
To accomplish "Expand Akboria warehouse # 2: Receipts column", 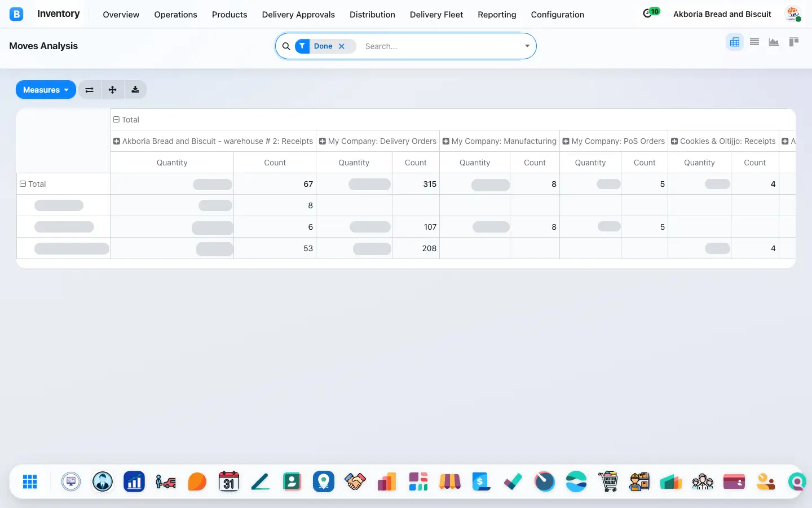I will (x=213, y=141).
